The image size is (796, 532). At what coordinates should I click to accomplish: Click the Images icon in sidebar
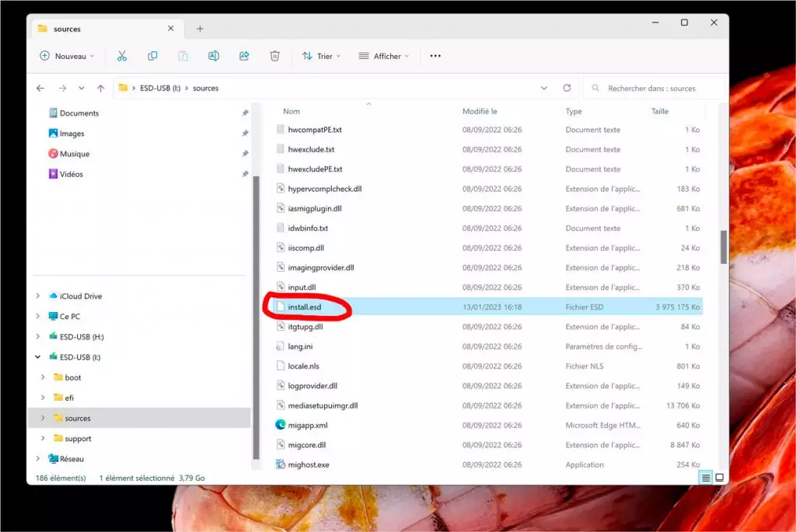click(54, 133)
